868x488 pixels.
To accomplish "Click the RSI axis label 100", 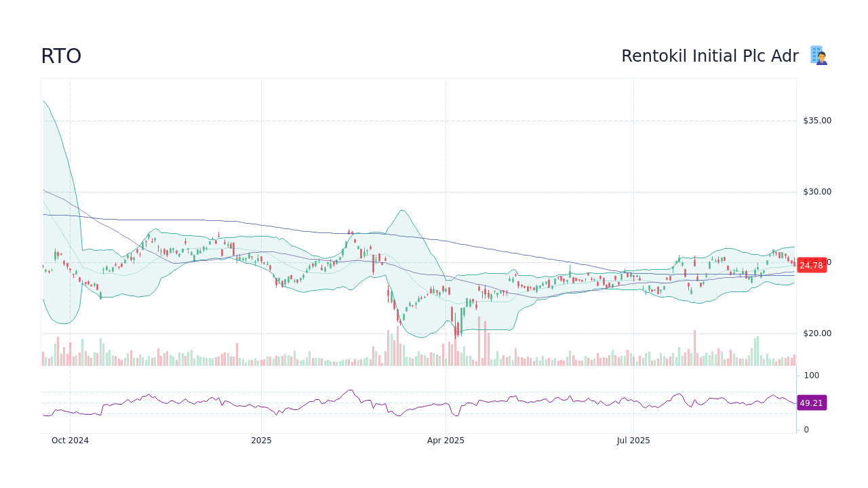I will (x=812, y=375).
